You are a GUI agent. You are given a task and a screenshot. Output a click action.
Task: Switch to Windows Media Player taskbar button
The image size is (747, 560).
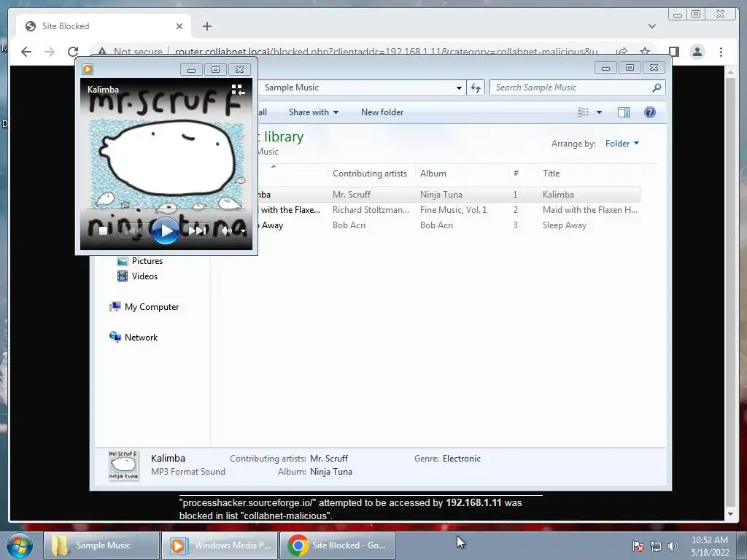tap(220, 545)
